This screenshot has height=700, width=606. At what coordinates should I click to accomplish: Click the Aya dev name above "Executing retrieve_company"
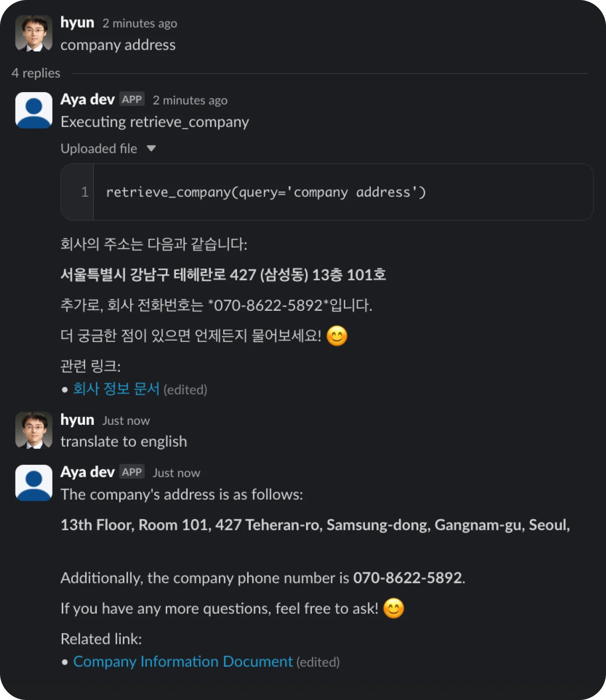pos(88,99)
